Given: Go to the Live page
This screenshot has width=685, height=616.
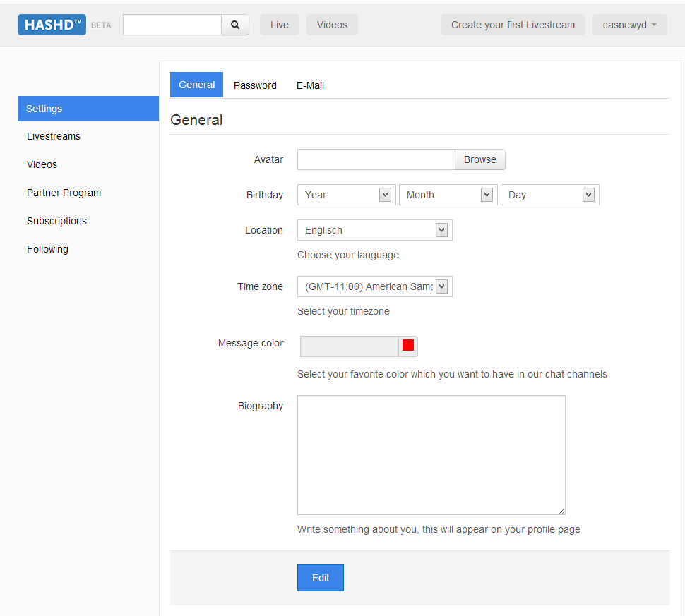Looking at the screenshot, I should [279, 25].
